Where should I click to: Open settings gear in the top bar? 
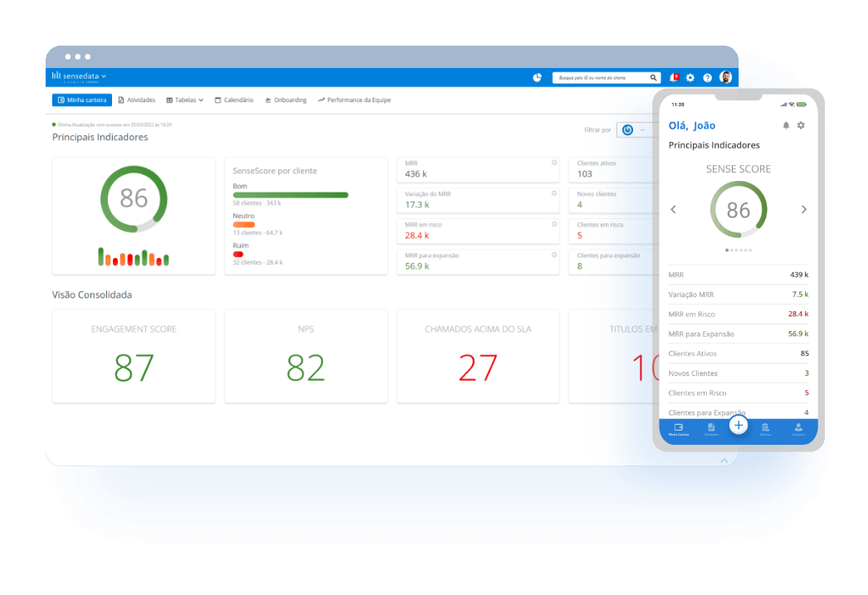click(690, 76)
